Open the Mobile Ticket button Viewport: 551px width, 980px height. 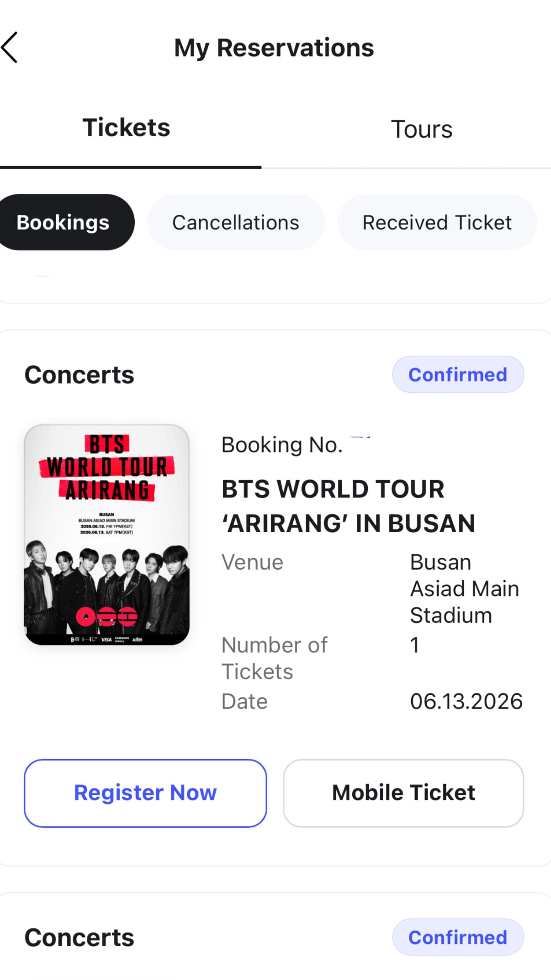click(x=403, y=793)
